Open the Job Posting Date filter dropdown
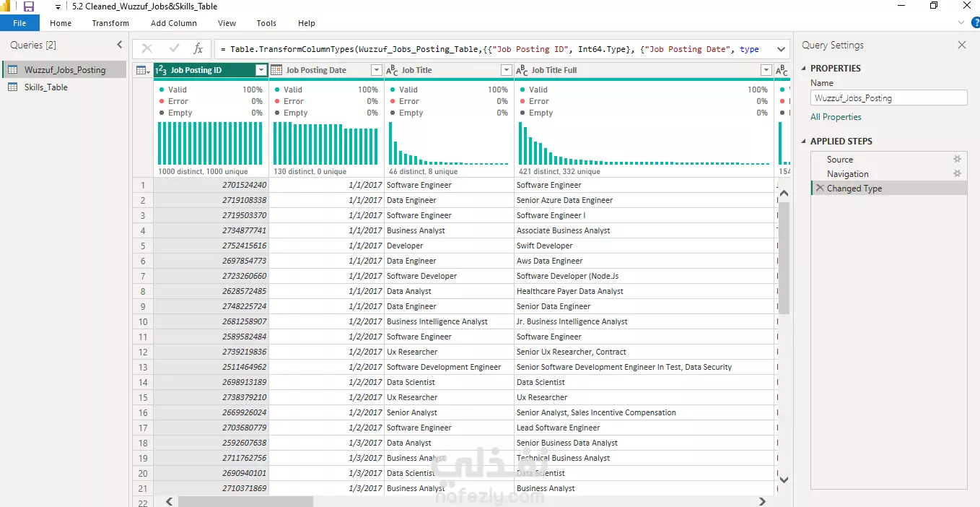This screenshot has height=507, width=980. click(x=376, y=70)
